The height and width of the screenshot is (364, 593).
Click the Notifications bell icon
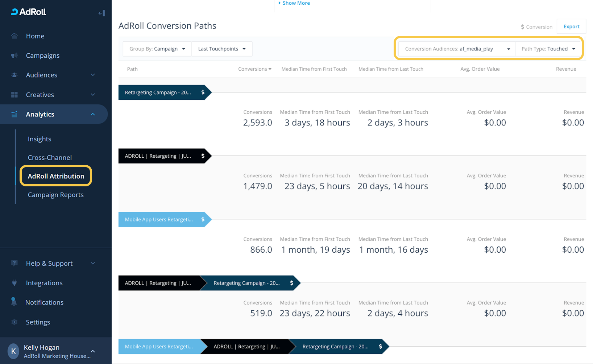(x=14, y=302)
